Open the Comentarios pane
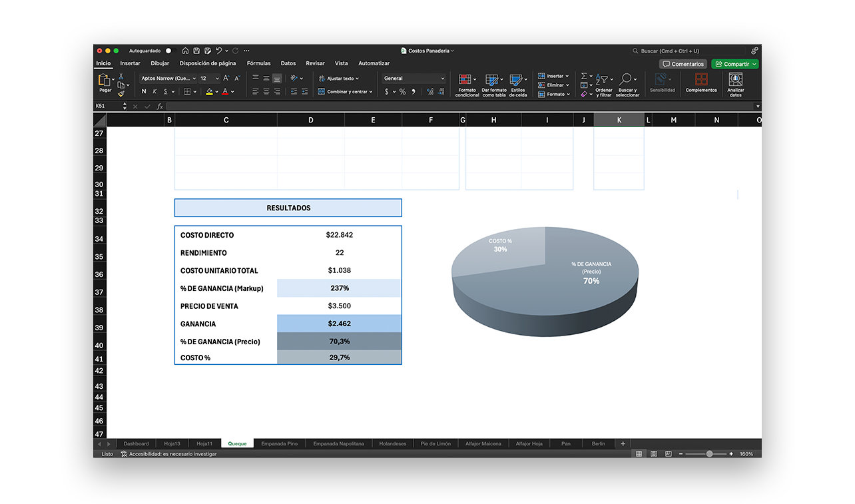Viewport: 855px width, 504px height. point(683,64)
